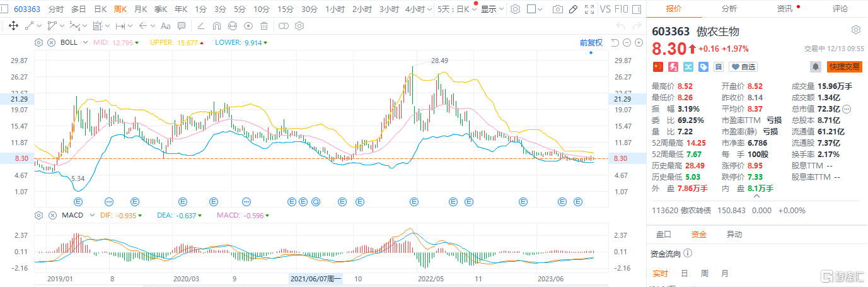Toggle the right side panel icon
Screen dimensions: 868x287
point(638,9)
